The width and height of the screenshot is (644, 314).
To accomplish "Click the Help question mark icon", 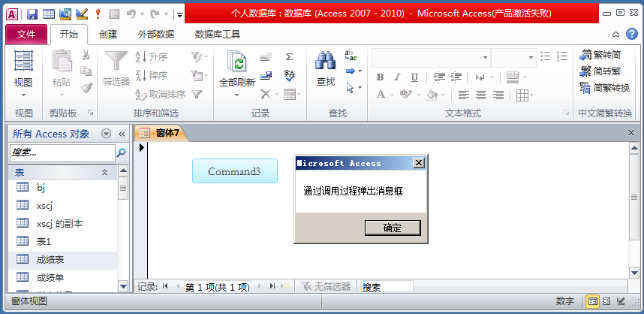I will pyautogui.click(x=632, y=34).
